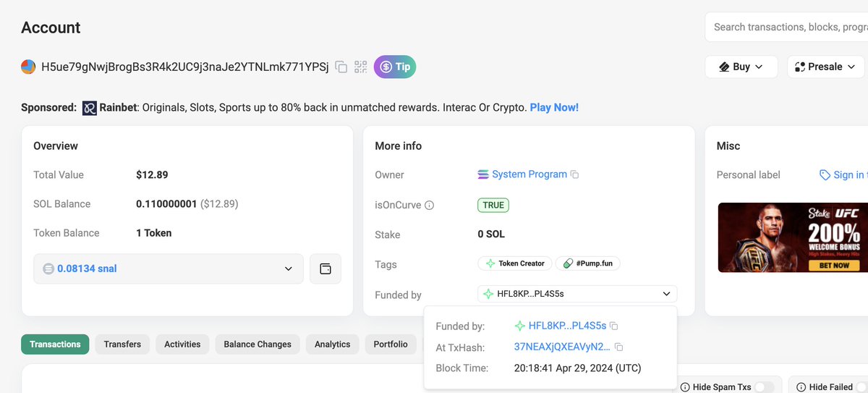Click the Tip button
This screenshot has height=393, width=868.
(x=395, y=67)
